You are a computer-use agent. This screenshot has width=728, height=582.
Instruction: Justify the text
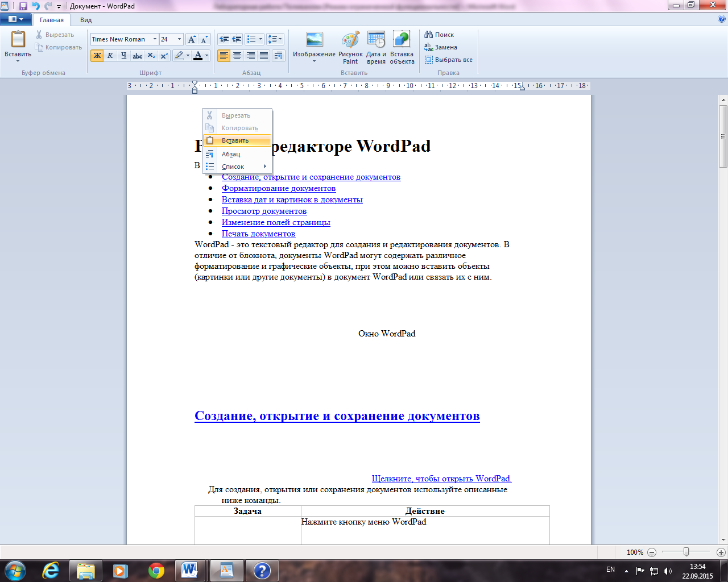[x=263, y=56]
